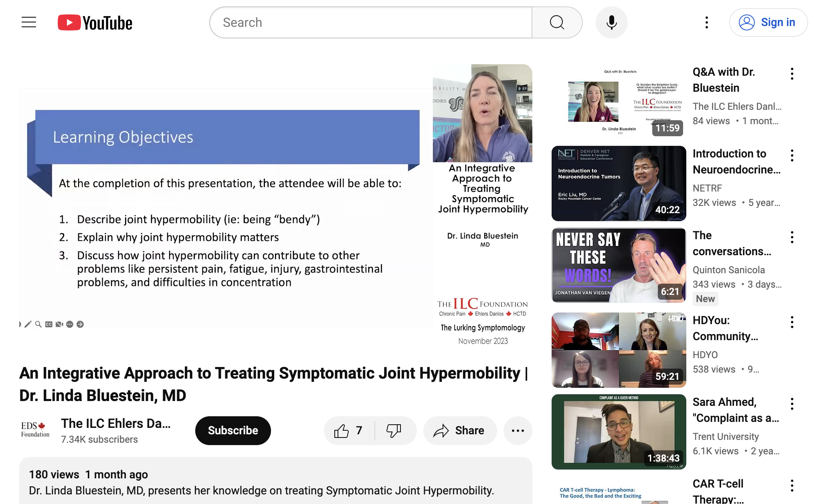Open The ILC Ehlers Danlos channel avatar
821x504 pixels.
pyautogui.click(x=35, y=430)
